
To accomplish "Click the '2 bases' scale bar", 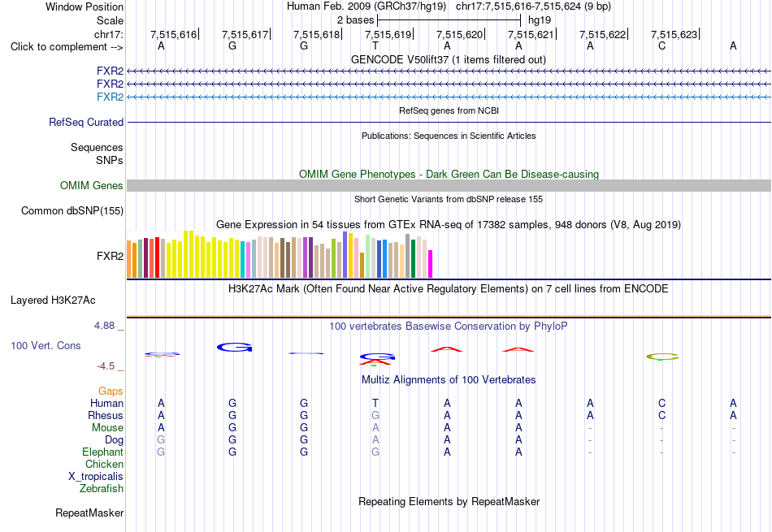I will tap(449, 20).
